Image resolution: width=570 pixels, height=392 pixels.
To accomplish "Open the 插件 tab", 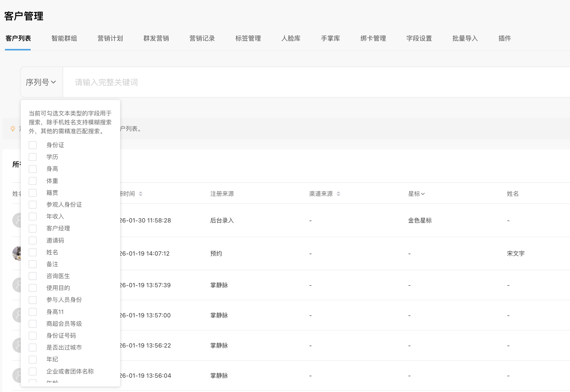I will (504, 38).
